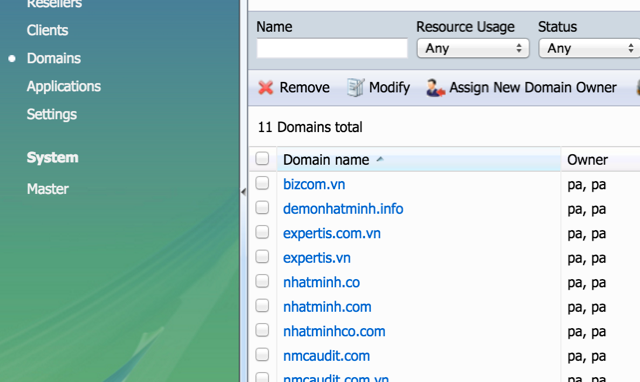Click the red X Remove icon
The width and height of the screenshot is (640, 382).
click(266, 87)
